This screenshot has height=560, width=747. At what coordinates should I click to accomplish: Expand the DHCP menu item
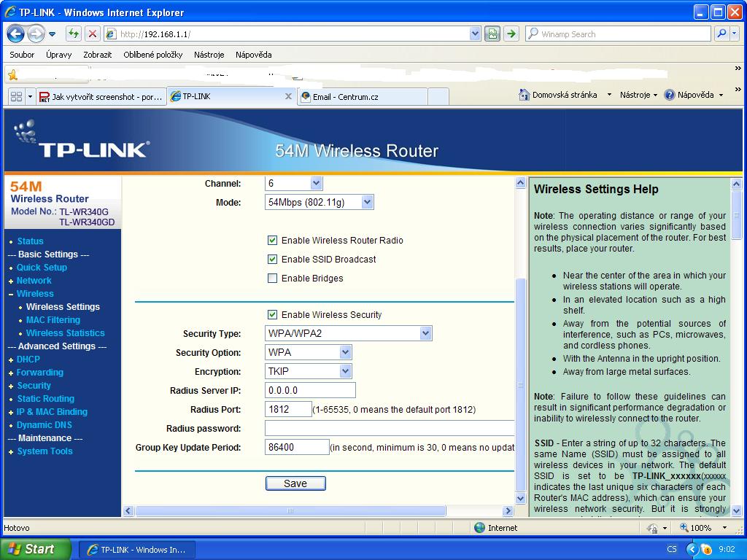(x=28, y=359)
